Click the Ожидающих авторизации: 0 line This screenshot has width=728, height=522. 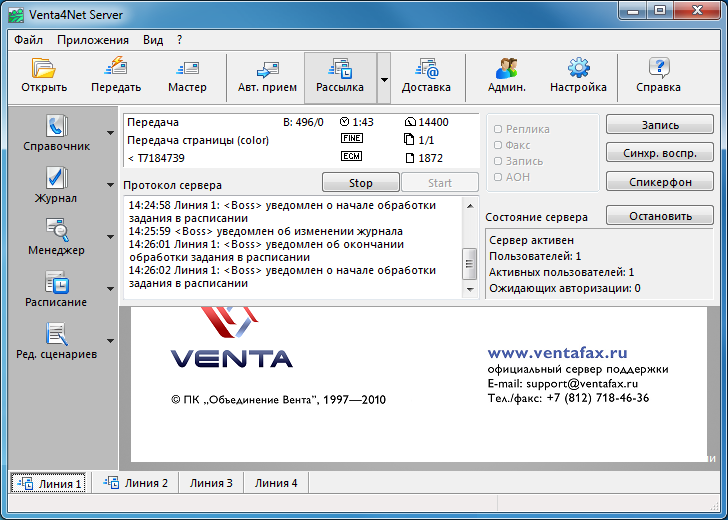click(x=565, y=288)
